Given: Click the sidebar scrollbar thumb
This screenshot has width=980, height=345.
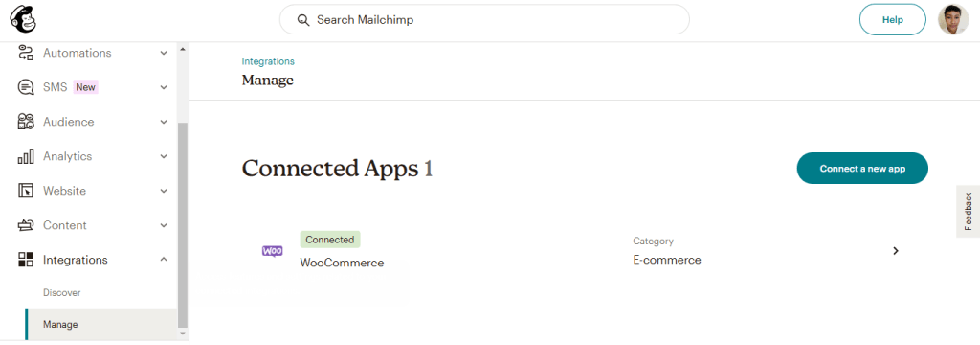Looking at the screenshot, I should coord(183,225).
